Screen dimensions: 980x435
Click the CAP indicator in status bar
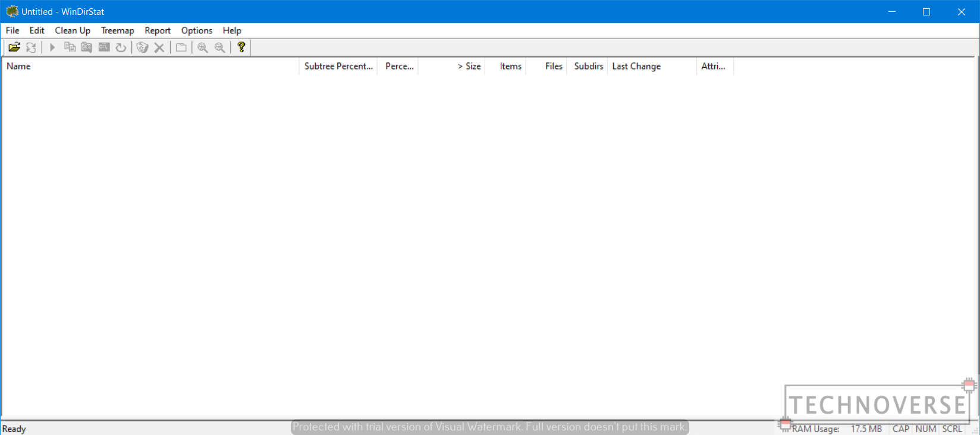coord(901,429)
